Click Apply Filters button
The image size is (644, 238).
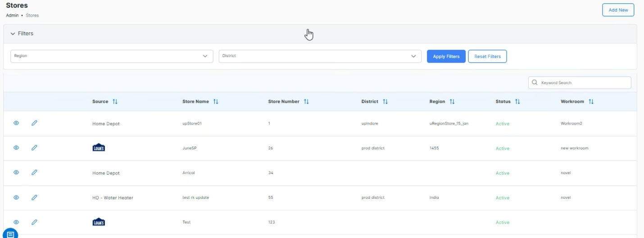pos(446,57)
